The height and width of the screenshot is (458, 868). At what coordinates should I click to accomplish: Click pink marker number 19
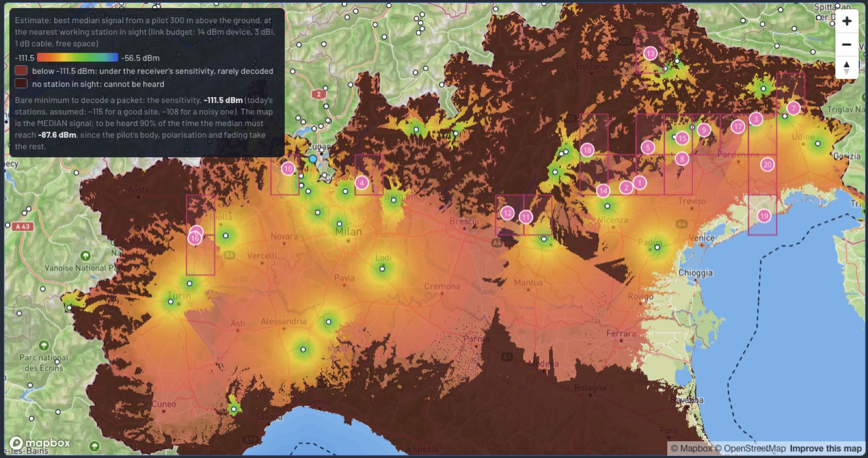(764, 216)
